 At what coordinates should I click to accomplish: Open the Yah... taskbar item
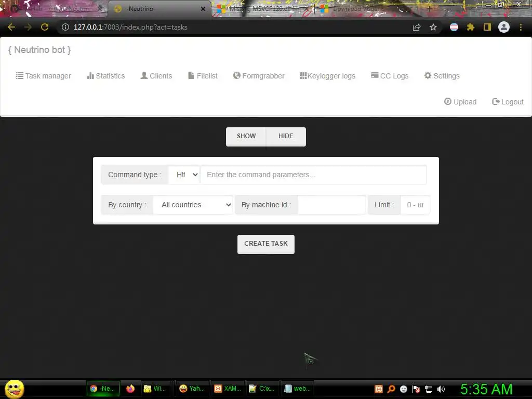[192, 389]
